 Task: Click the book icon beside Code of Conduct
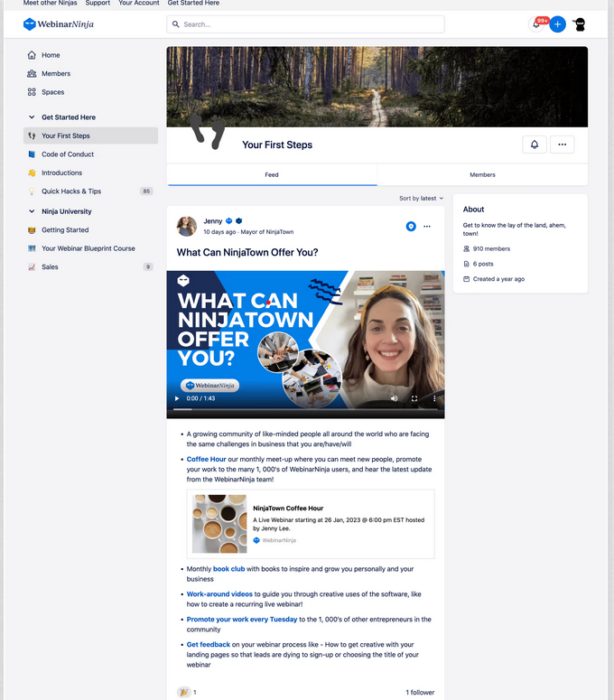32,154
